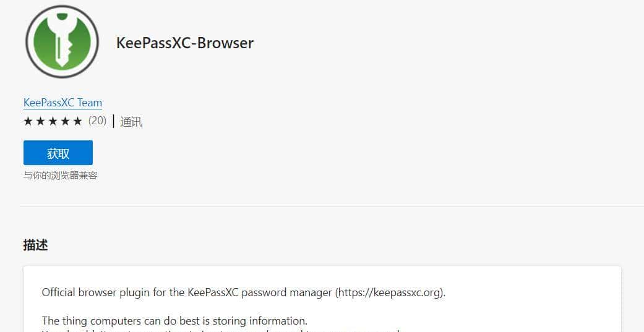Click the separator bar before 通讯
Screen dimensions: 644x332
tap(113, 121)
